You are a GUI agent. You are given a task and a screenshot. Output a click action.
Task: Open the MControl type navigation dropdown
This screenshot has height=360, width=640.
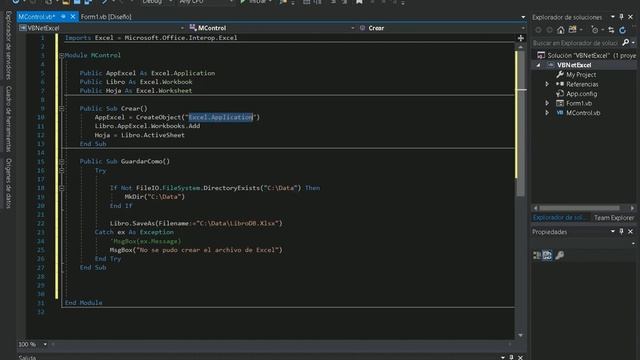pos(353,28)
